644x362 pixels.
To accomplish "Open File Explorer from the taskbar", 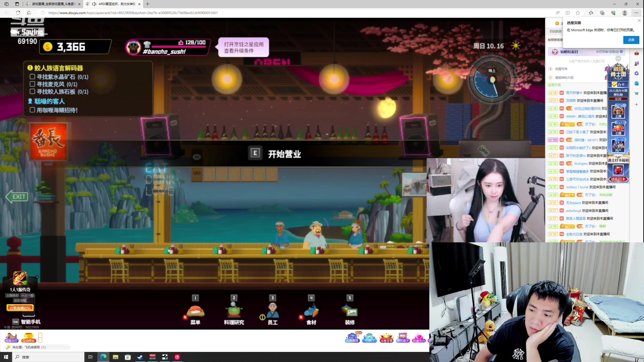I will coord(115,357).
